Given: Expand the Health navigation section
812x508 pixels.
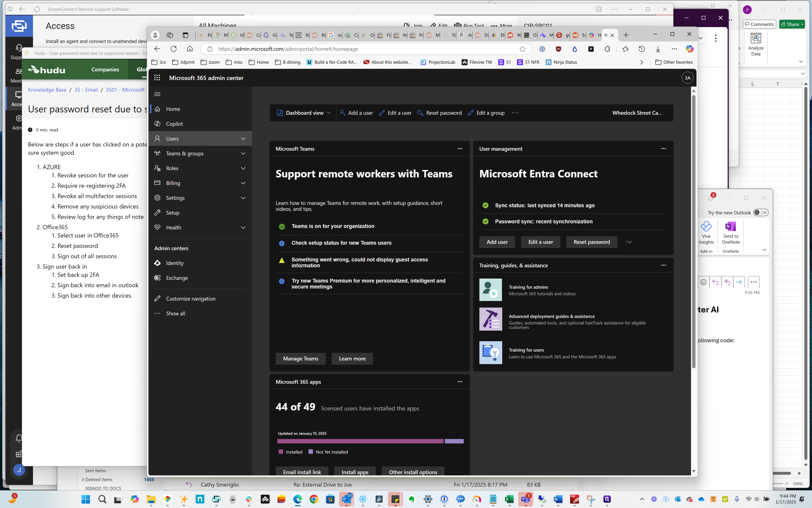Looking at the screenshot, I should click(200, 228).
